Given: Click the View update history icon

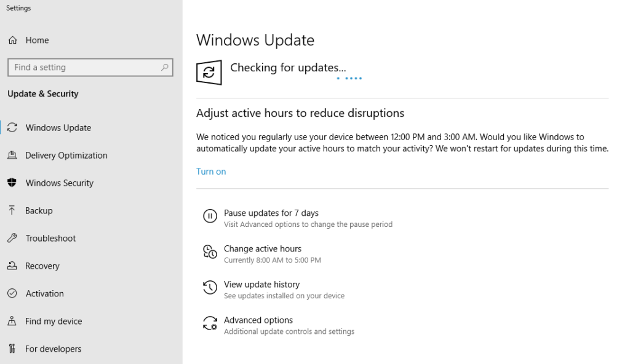Looking at the screenshot, I should point(210,288).
